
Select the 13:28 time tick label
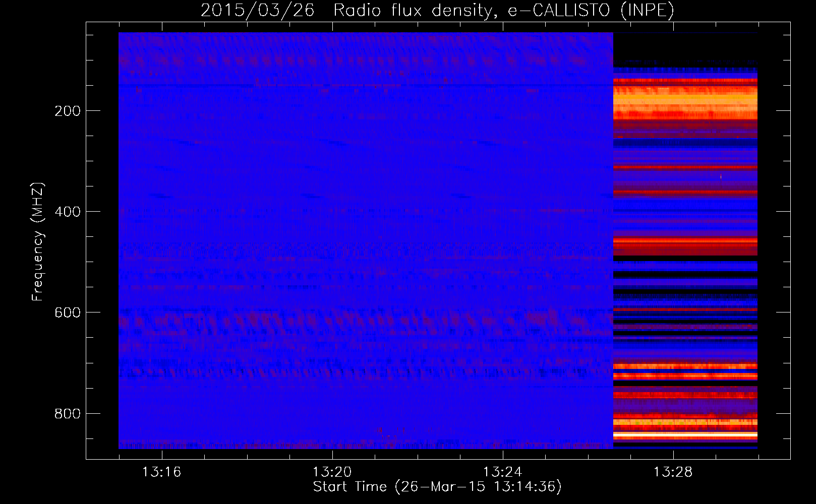(673, 472)
